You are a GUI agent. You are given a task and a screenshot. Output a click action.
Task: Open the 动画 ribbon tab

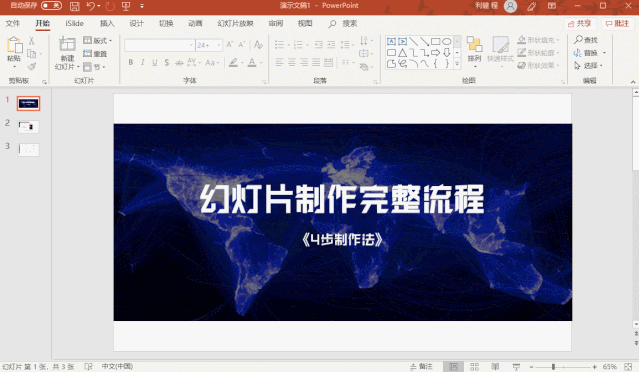[195, 24]
